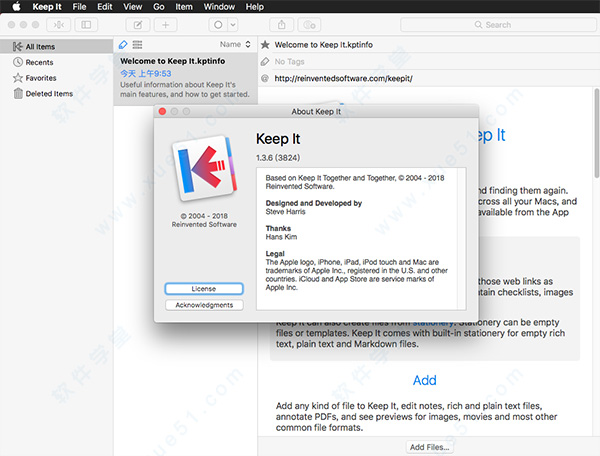Click the version text 1.3.6 (3824)
This screenshot has height=456, width=600.
(x=278, y=158)
